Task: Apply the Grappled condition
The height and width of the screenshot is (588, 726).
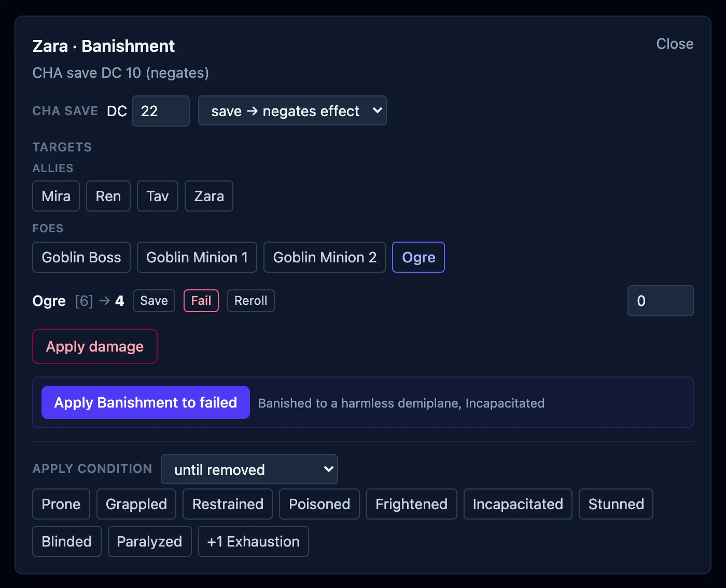Action: point(136,504)
